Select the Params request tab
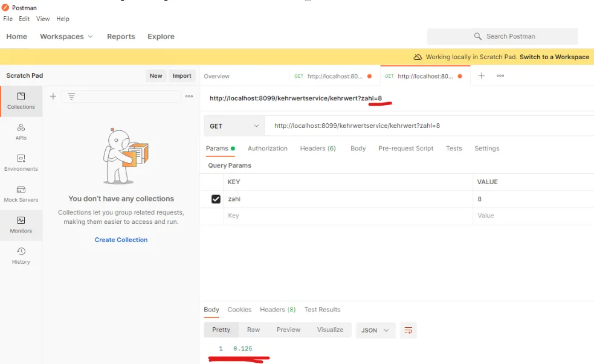The height and width of the screenshot is (364, 594). tap(221, 148)
